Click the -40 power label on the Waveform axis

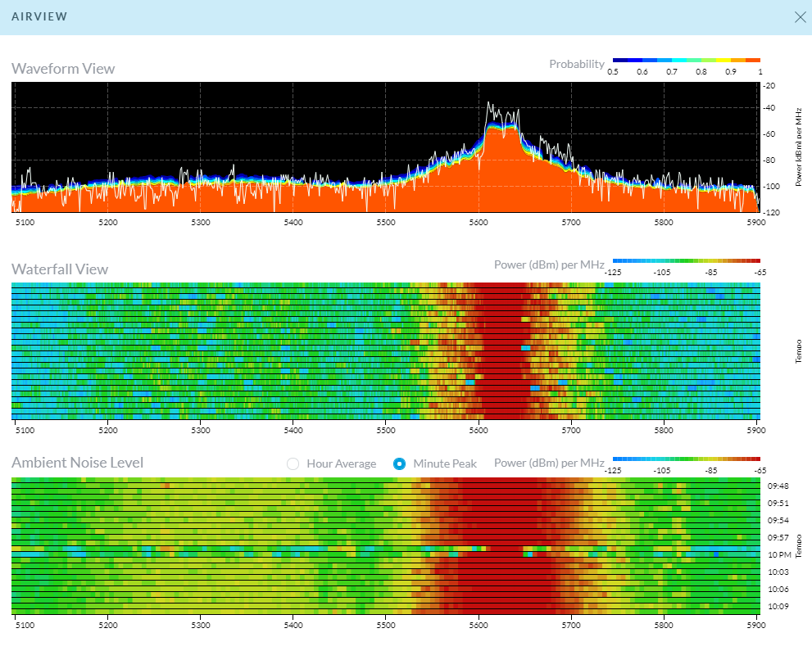[x=769, y=108]
